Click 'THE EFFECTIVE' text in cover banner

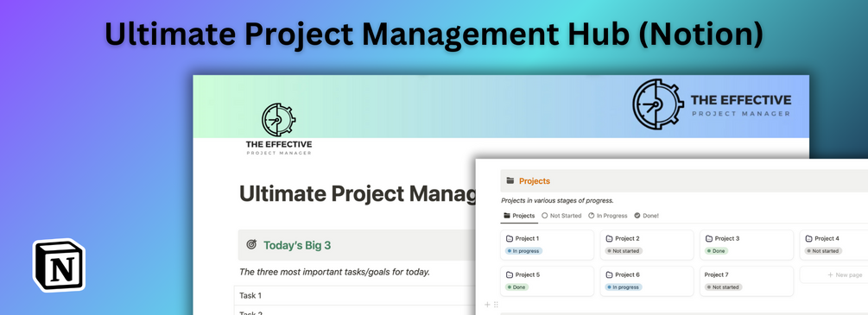(741, 100)
